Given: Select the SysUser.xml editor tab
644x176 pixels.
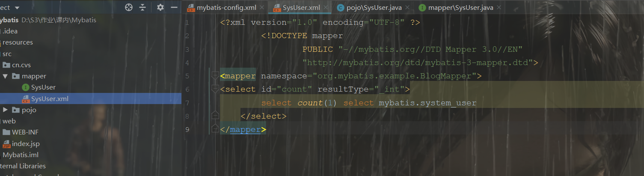Looking at the screenshot, I should point(301,8).
